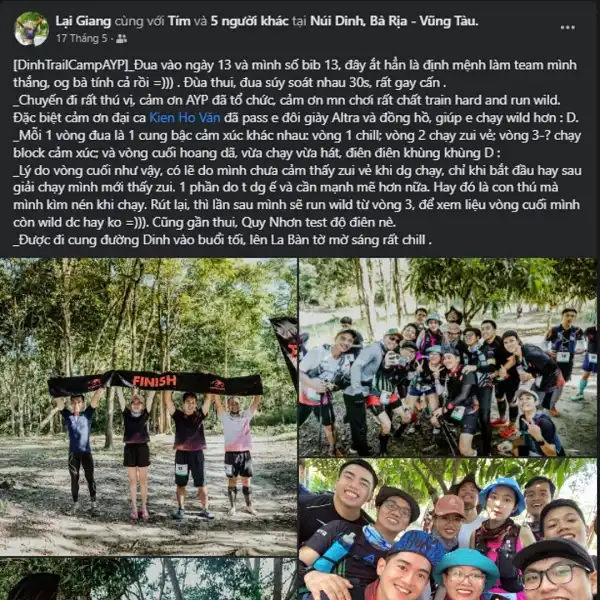Screen dimensions: 600x600
Task: Open the partially visible bottom-left photo
Action: [x=148, y=579]
